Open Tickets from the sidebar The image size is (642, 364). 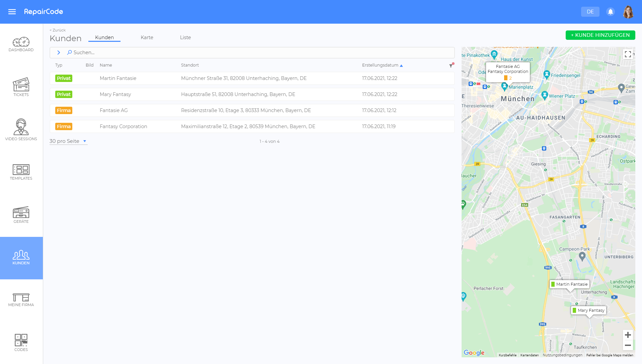21,86
